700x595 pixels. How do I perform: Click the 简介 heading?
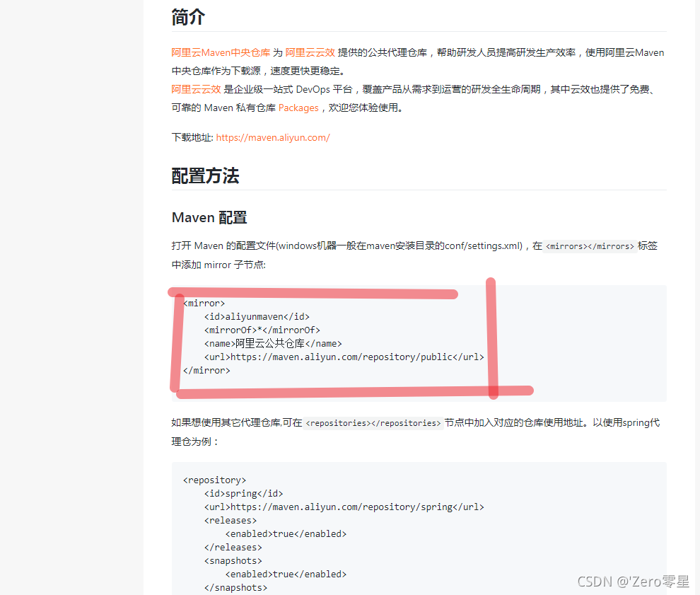pos(188,17)
